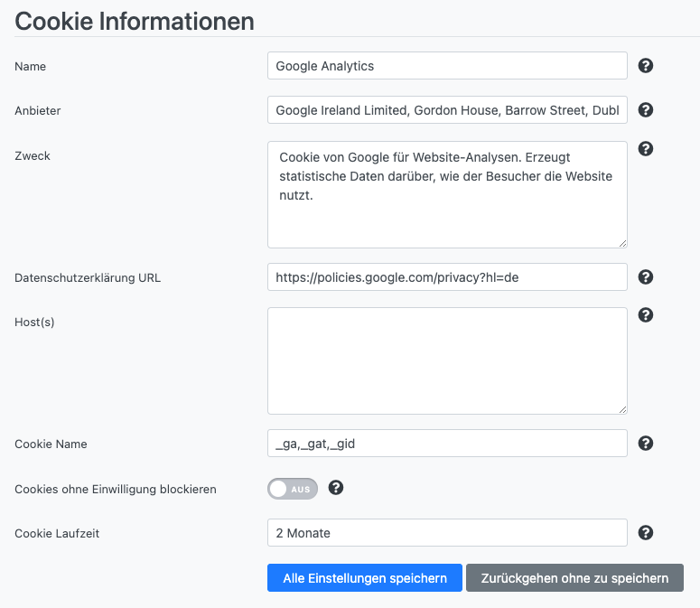Screen dimensions: 700x608
Task: Grab the resize handle of Zweck textarea
Action: coord(622,243)
